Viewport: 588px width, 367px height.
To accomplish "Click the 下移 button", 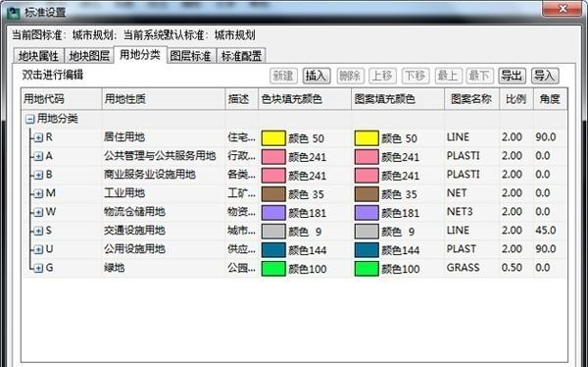I will click(416, 76).
